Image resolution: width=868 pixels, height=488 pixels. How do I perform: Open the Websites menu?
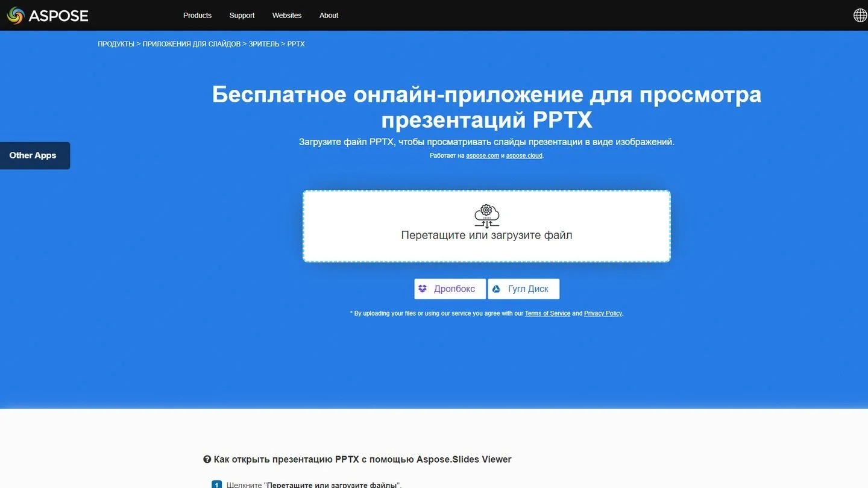pos(287,15)
